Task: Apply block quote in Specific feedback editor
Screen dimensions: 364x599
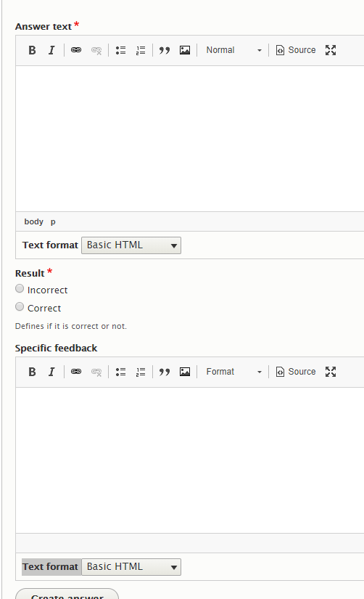Action: [x=165, y=372]
